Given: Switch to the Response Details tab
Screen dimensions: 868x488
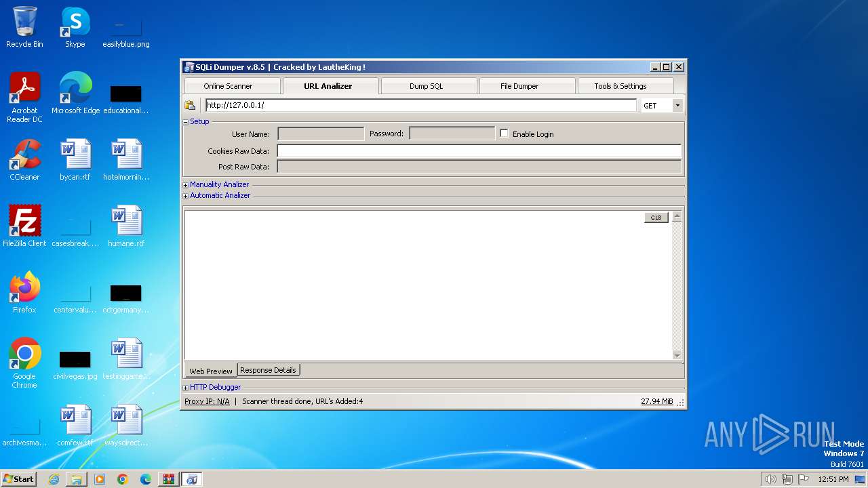Looking at the screenshot, I should (x=268, y=370).
